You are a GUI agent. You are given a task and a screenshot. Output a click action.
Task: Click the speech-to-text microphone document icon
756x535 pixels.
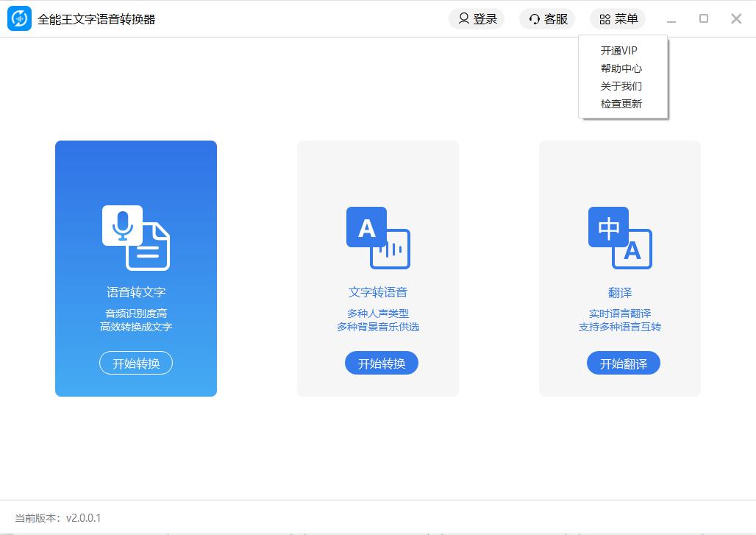pyautogui.click(x=136, y=238)
